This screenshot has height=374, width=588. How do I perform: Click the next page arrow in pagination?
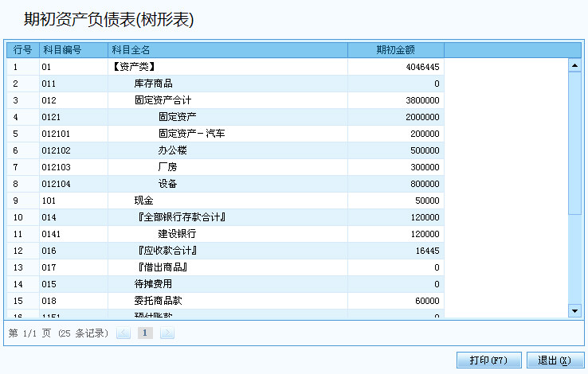tap(167, 333)
